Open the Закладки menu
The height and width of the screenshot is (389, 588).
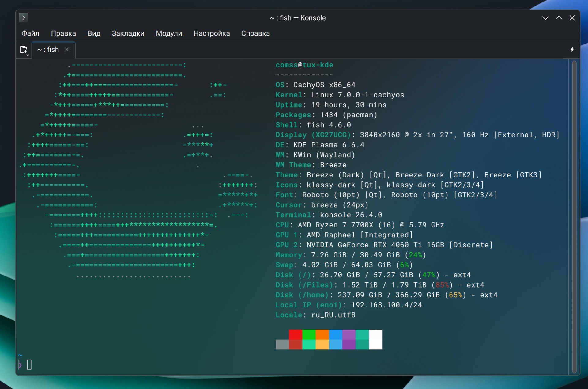[128, 33]
